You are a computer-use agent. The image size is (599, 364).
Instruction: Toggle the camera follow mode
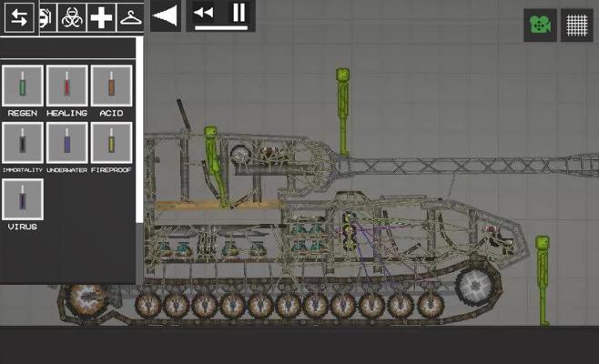(x=540, y=25)
